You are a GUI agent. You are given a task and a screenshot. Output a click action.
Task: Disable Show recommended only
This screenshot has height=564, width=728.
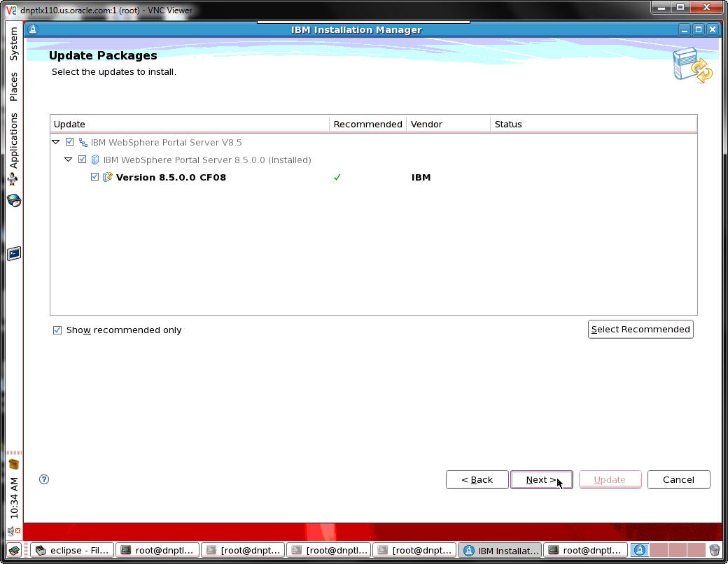point(57,330)
